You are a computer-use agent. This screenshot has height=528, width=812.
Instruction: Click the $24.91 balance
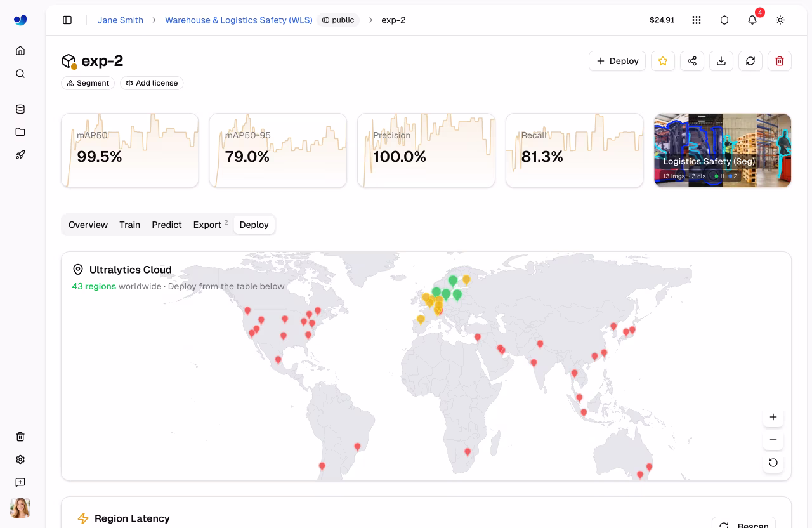click(662, 20)
